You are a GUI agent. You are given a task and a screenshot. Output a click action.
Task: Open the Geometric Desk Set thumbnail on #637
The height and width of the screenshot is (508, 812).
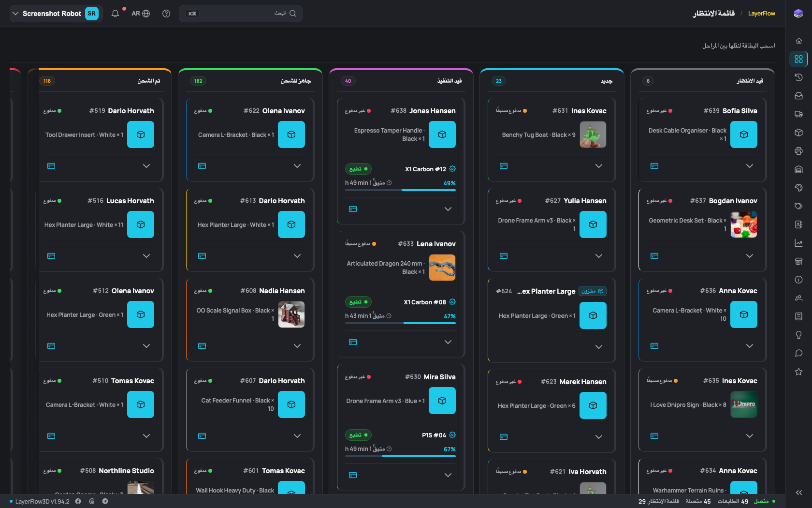744,224
